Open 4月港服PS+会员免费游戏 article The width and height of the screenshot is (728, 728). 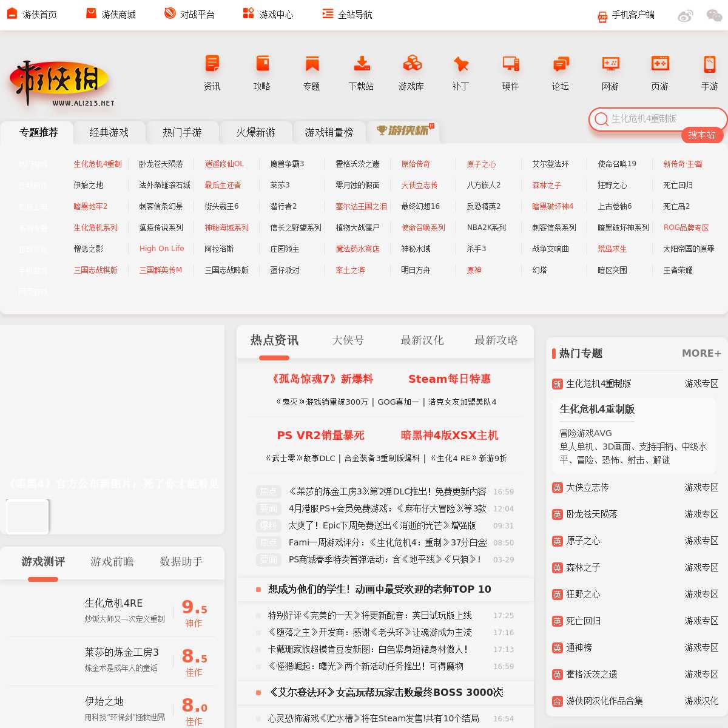[x=388, y=508]
